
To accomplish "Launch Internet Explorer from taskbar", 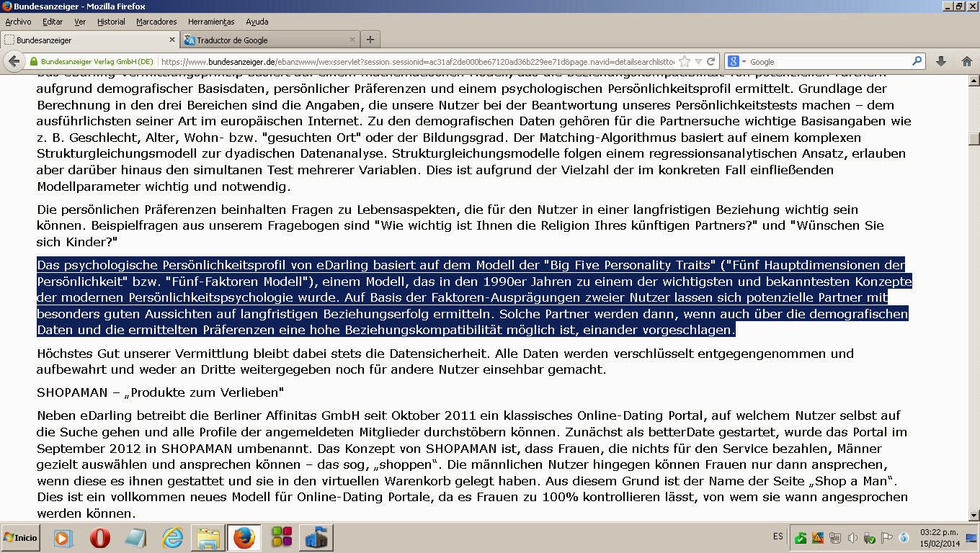I will click(x=173, y=538).
